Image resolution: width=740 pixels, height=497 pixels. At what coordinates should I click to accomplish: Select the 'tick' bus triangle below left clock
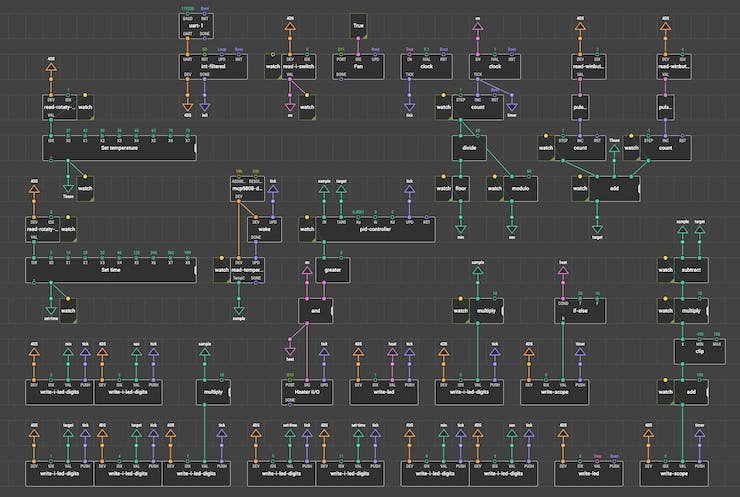coord(410,107)
